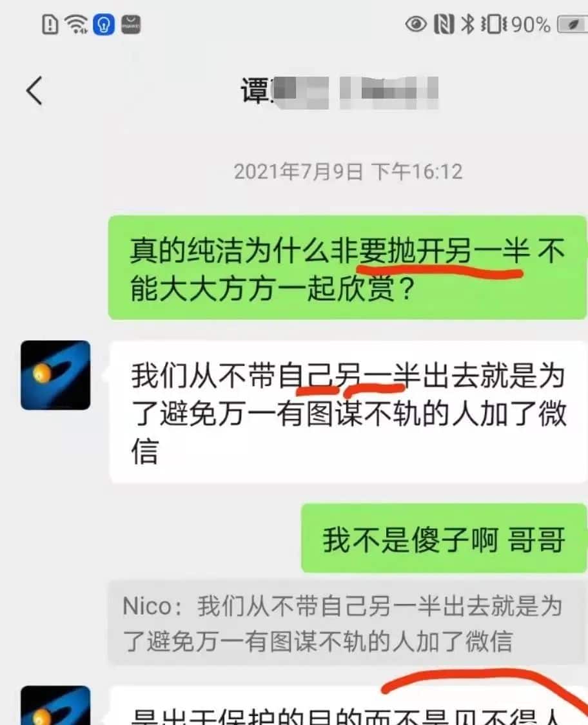
Task: Tap the SIM alert icon in status bar
Action: click(50, 24)
